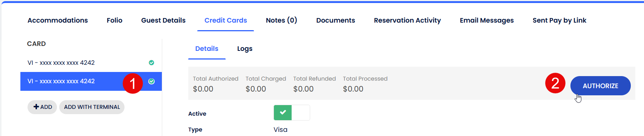Click the green check icon on first card

(x=151, y=63)
